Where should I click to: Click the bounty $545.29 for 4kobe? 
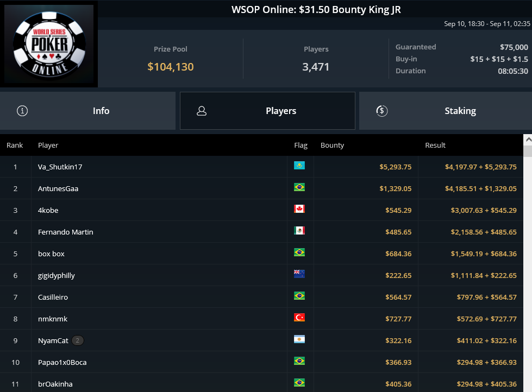[x=398, y=210]
